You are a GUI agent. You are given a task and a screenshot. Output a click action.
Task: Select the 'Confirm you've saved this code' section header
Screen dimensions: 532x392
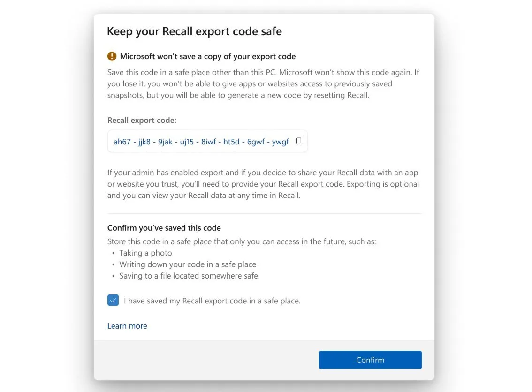coord(164,227)
